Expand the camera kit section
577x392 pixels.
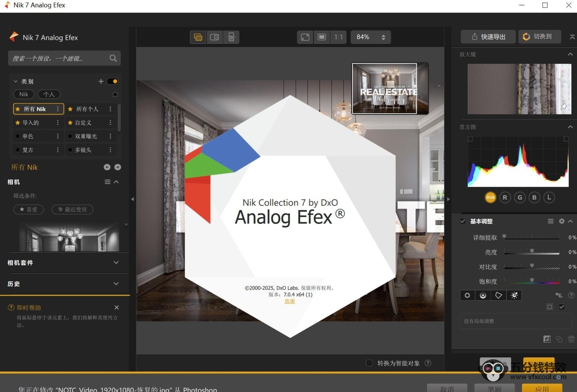pos(116,263)
